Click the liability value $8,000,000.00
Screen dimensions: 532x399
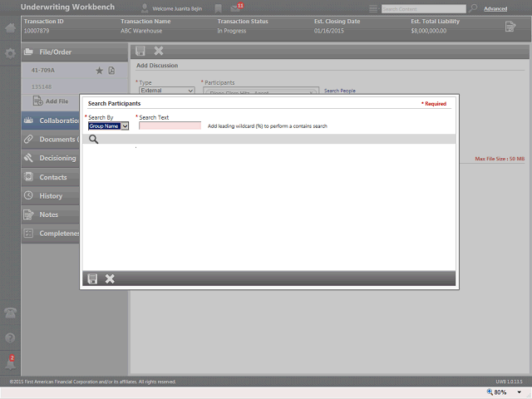[x=429, y=31]
